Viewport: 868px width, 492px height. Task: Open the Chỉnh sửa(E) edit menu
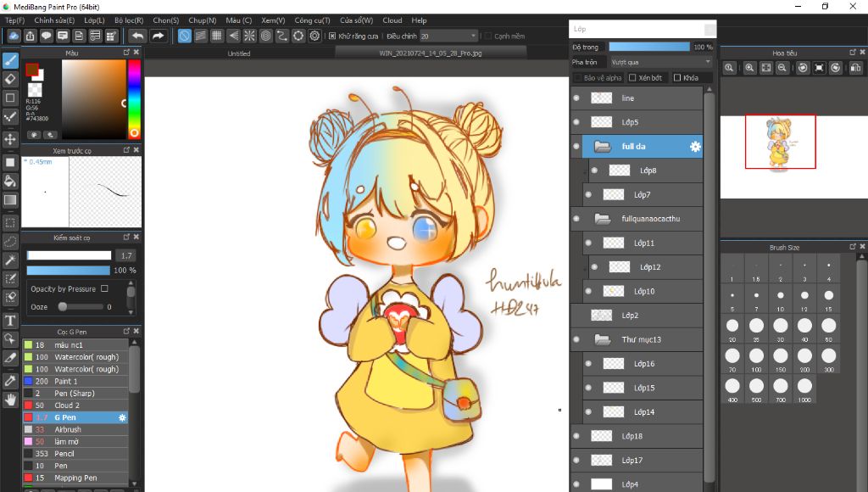click(x=54, y=20)
